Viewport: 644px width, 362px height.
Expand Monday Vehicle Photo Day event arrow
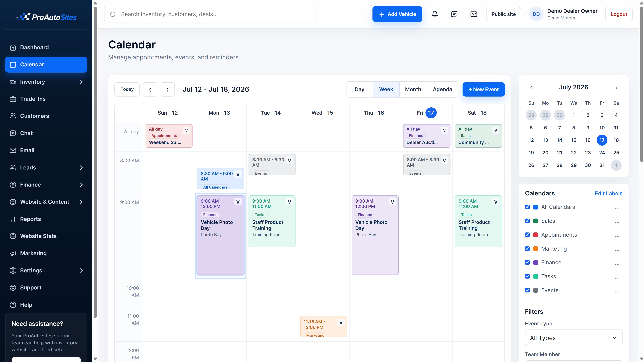238,202
